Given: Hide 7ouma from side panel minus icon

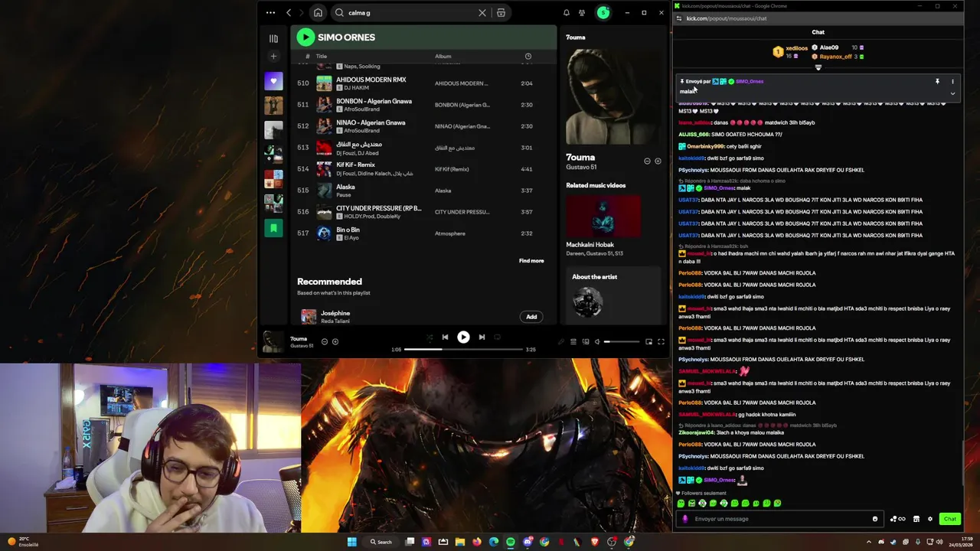Looking at the screenshot, I should coord(647,161).
